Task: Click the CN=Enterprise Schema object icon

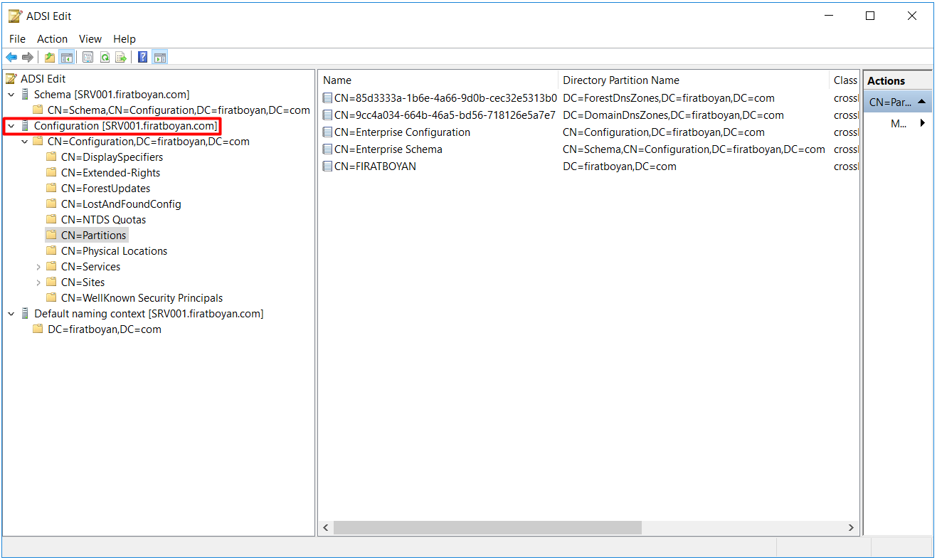Action: point(327,149)
